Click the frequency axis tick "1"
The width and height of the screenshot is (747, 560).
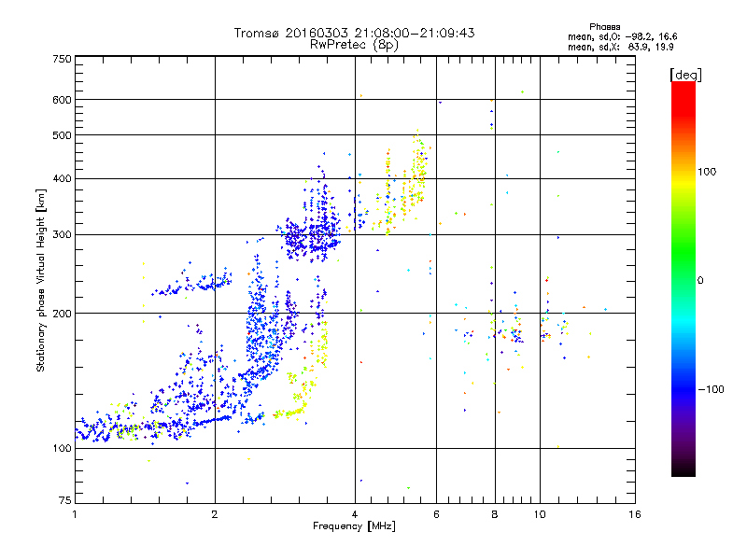tap(75, 514)
